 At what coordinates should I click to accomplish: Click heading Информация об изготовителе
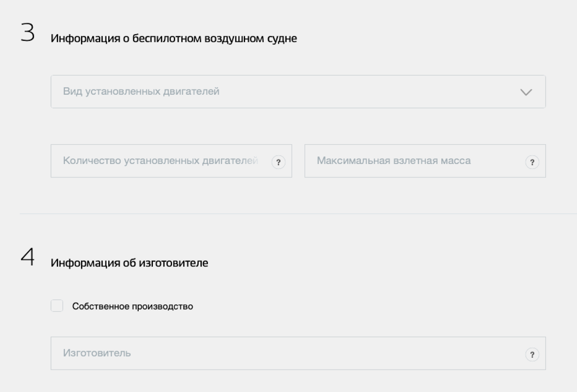click(x=129, y=263)
